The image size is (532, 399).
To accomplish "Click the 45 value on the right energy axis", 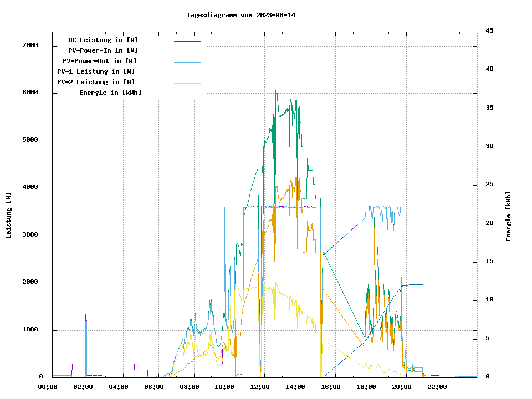I will pos(489,30).
